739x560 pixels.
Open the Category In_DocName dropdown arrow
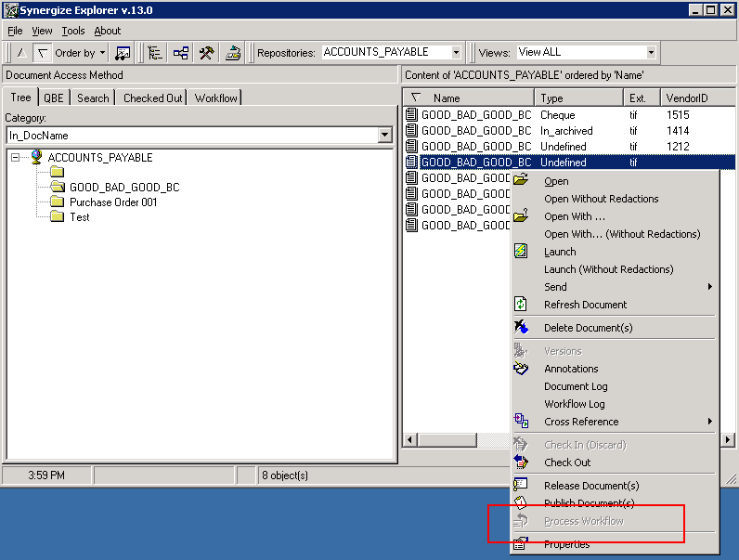point(385,136)
